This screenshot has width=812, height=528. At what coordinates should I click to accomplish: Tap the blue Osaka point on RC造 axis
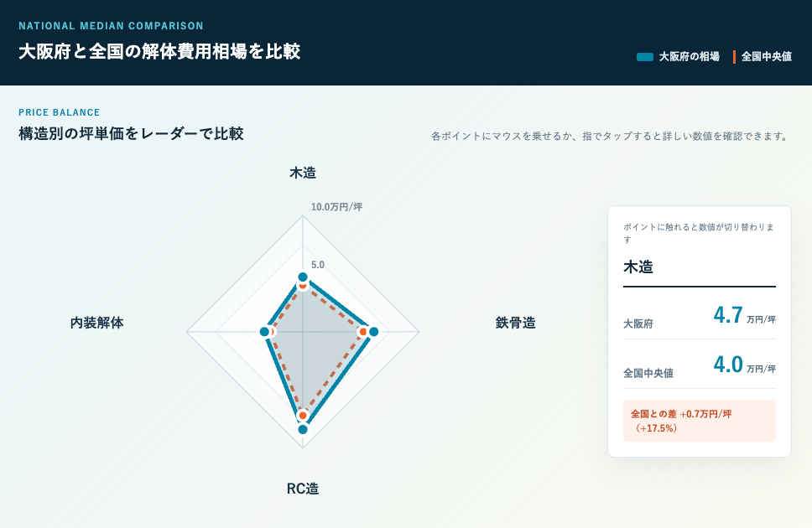point(303,429)
